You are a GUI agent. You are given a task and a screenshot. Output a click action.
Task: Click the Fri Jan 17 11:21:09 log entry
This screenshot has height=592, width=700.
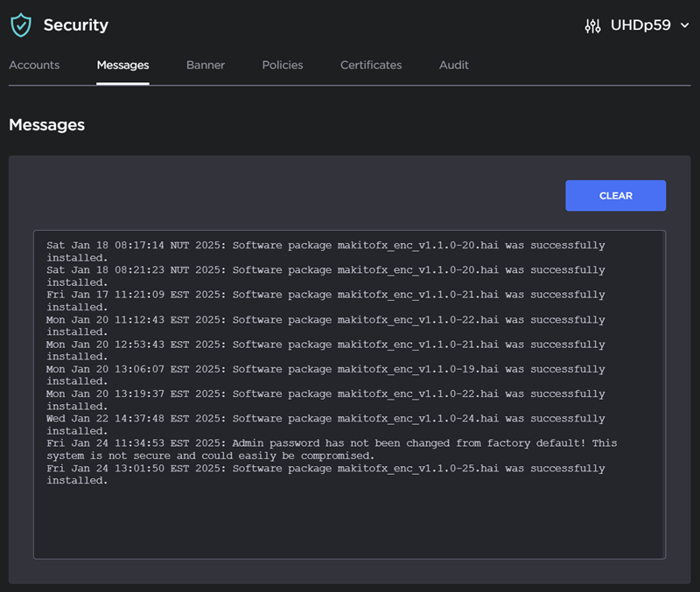click(x=325, y=301)
